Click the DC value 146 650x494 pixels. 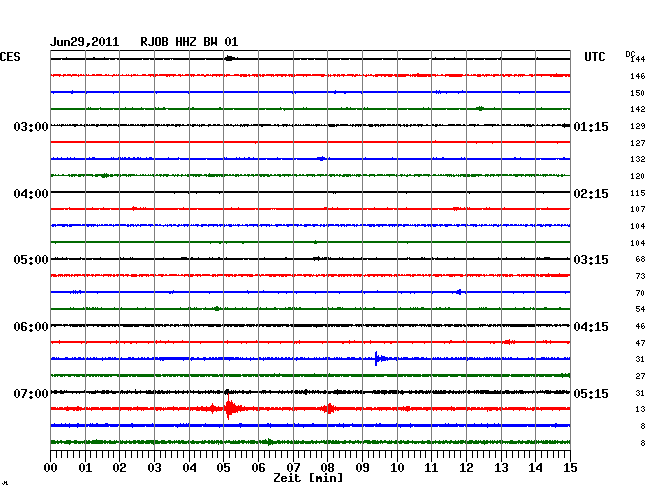[x=638, y=76]
